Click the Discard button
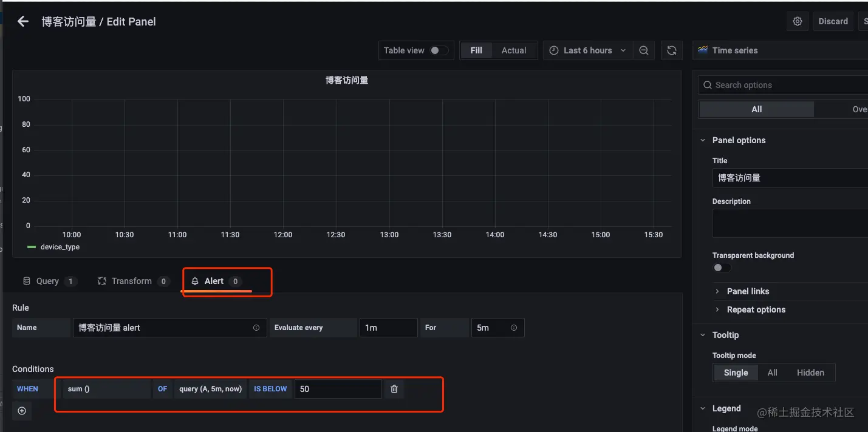This screenshot has width=868, height=432. pyautogui.click(x=833, y=21)
